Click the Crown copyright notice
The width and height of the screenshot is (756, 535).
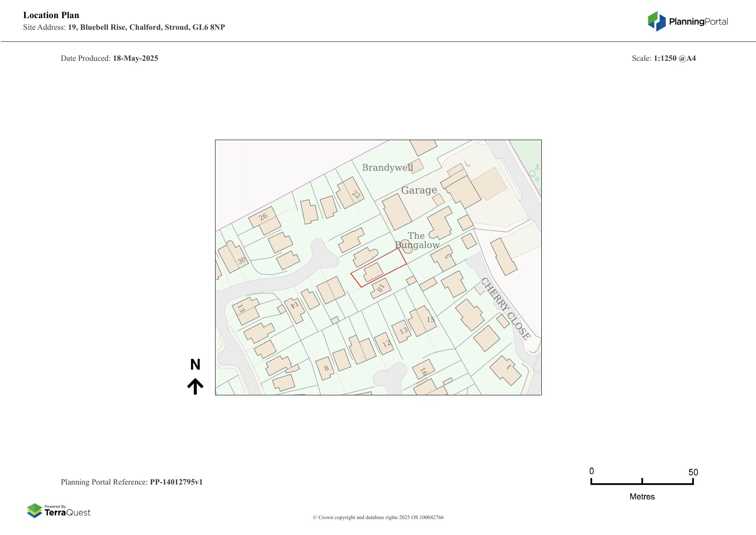378,517
